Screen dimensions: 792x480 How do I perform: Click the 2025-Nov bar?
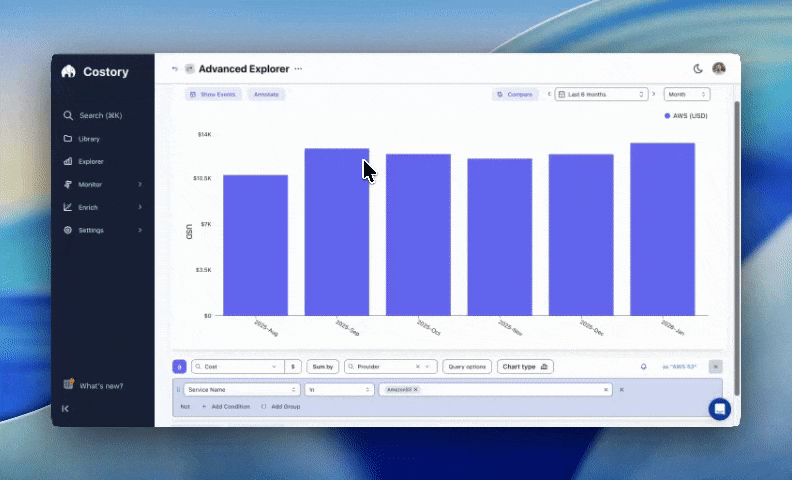[x=500, y=237]
